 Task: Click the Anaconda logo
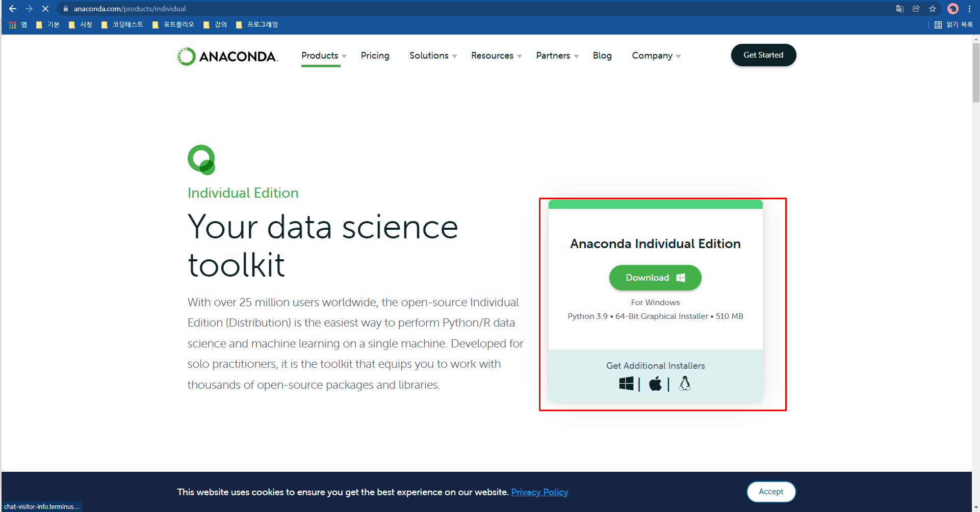[227, 56]
